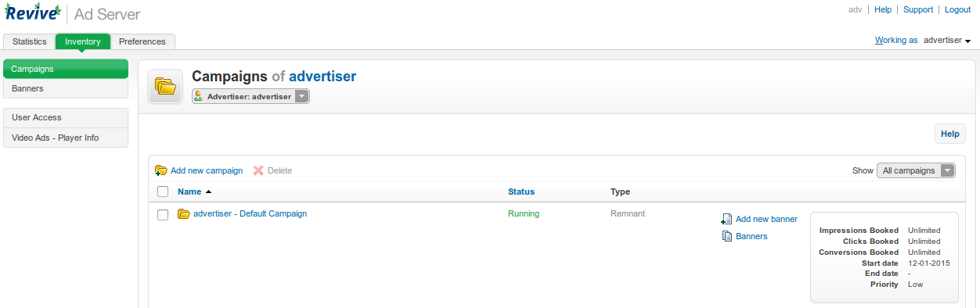Tick the select-all checkbox in table header

pos(163,192)
